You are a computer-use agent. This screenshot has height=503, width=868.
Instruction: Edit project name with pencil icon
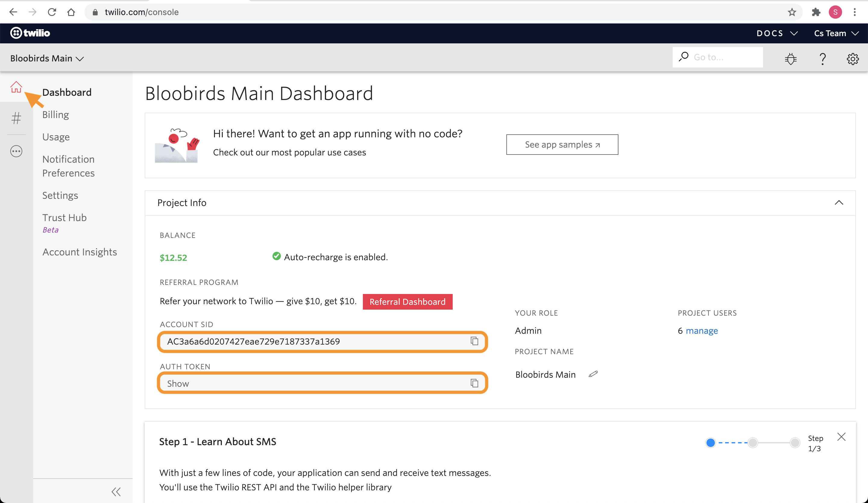[593, 374]
